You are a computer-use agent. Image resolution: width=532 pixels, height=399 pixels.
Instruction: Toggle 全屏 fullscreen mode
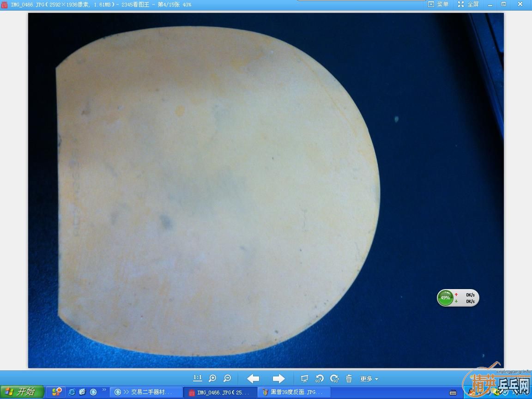[x=468, y=4]
